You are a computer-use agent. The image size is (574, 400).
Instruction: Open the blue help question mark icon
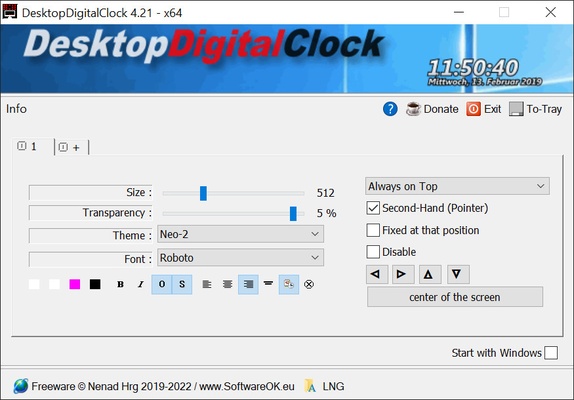click(390, 109)
